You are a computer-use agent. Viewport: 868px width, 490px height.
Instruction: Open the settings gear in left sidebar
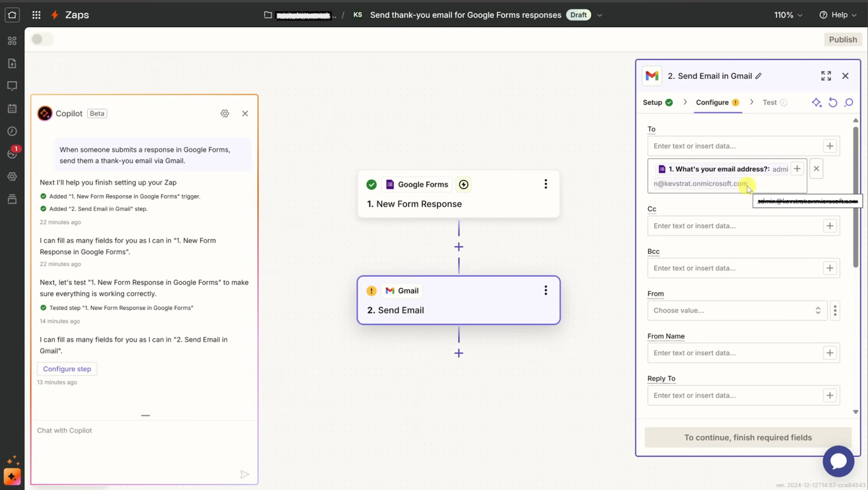(x=12, y=176)
